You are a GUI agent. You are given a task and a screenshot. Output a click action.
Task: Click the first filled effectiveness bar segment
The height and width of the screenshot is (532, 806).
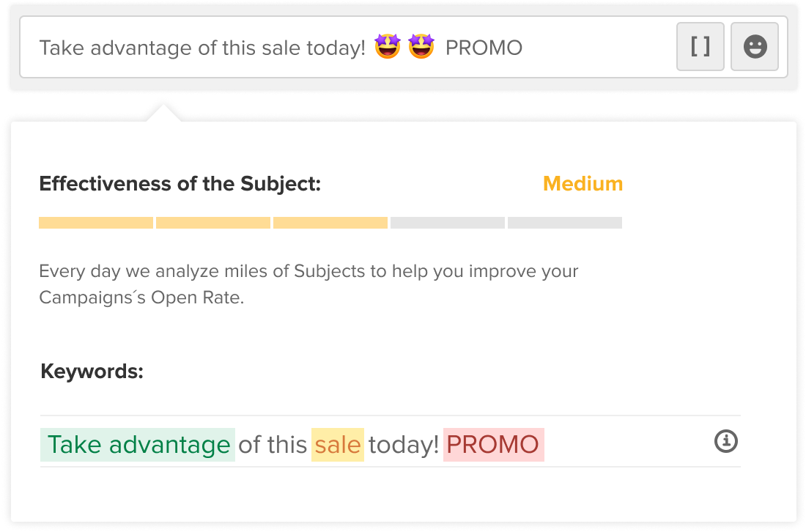pyautogui.click(x=96, y=223)
